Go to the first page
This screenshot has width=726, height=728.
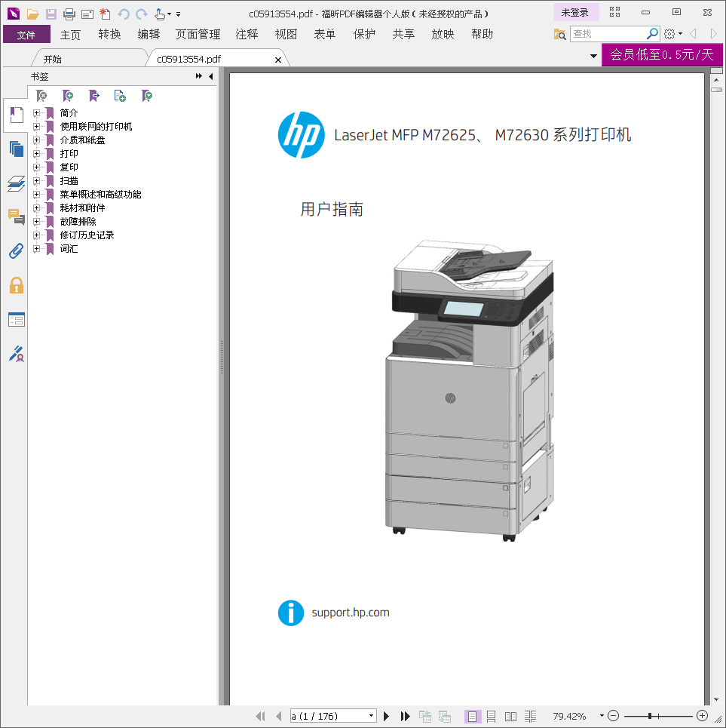(261, 716)
